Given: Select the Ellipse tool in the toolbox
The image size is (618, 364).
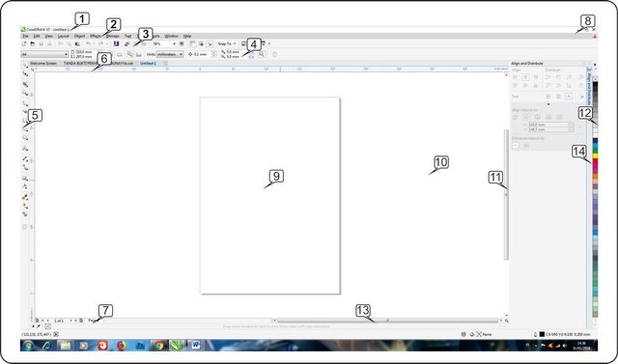Looking at the screenshot, I should coord(25,128).
